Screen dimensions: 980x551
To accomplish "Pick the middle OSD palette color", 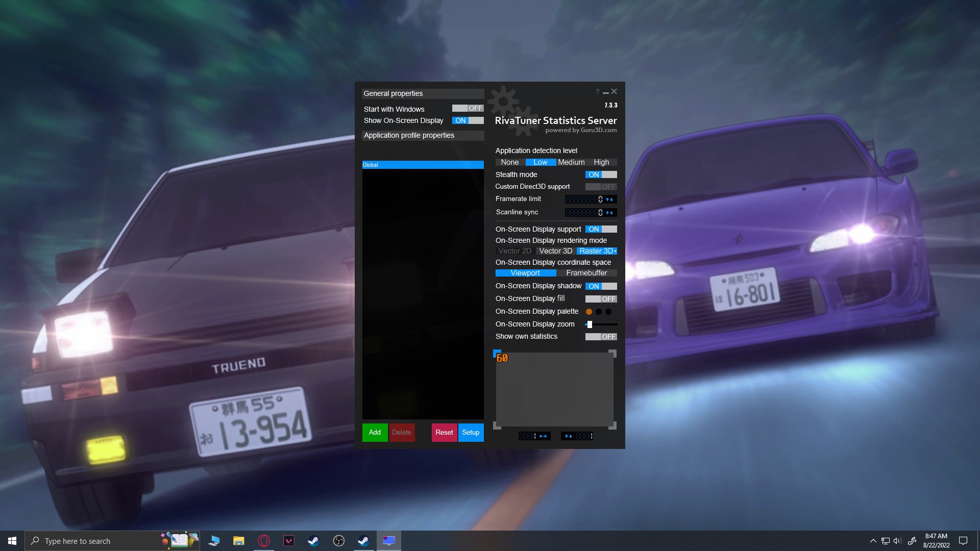I will coord(599,312).
